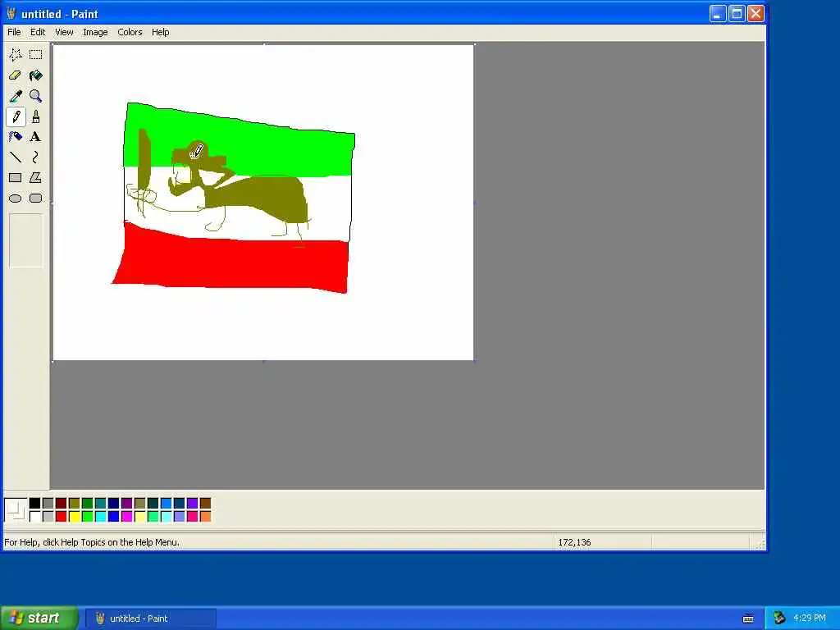The height and width of the screenshot is (630, 840).
Task: Click the foreground/background color indicator box
Action: coord(15,509)
